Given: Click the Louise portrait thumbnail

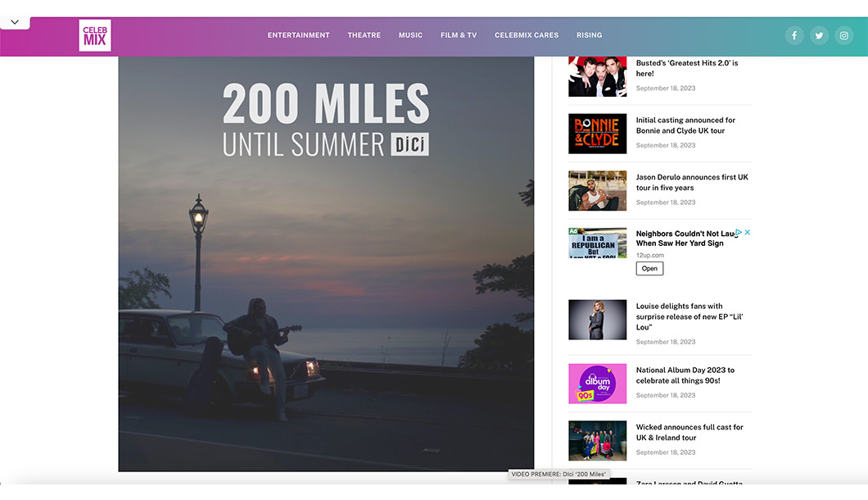Looking at the screenshot, I should pyautogui.click(x=597, y=320).
